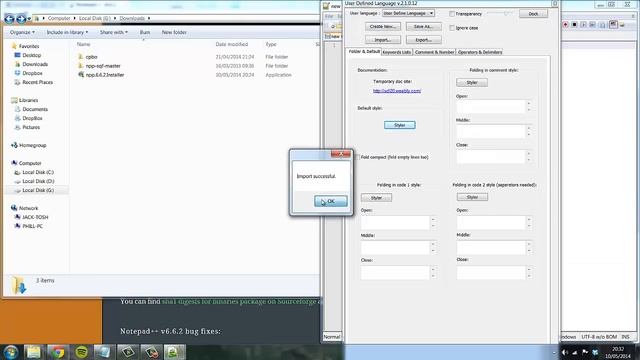Click Styler under Folding in code 1 style
The width and height of the screenshot is (640, 360).
[376, 198]
